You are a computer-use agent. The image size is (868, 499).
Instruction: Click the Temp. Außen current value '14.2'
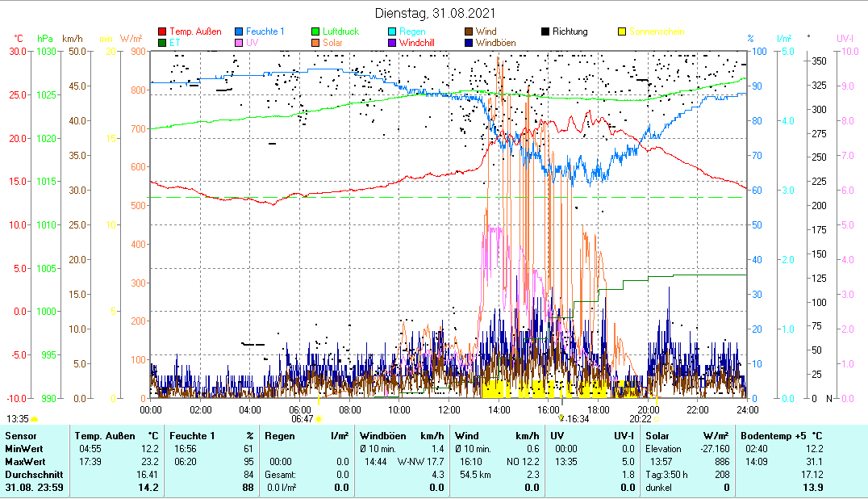tap(148, 488)
